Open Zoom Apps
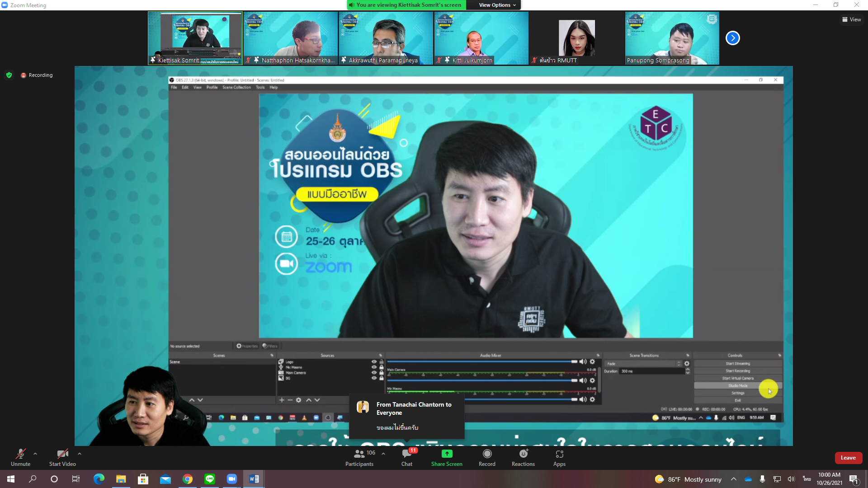 coord(559,457)
